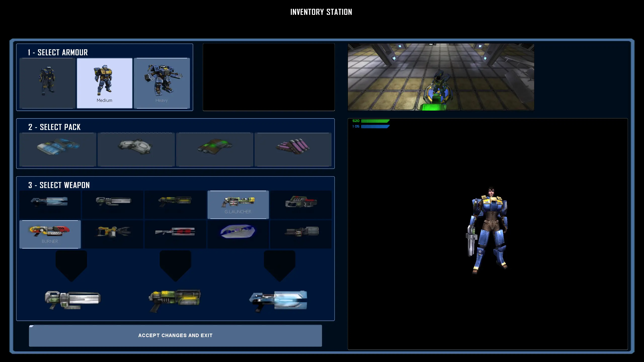Pick the grey shield pack
The width and height of the screenshot is (644, 362).
tap(136, 150)
